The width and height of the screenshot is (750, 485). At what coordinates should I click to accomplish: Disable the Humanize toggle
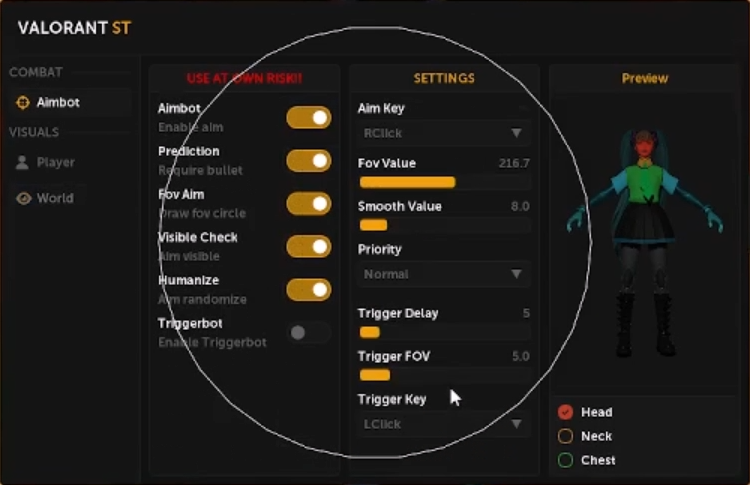(x=309, y=290)
